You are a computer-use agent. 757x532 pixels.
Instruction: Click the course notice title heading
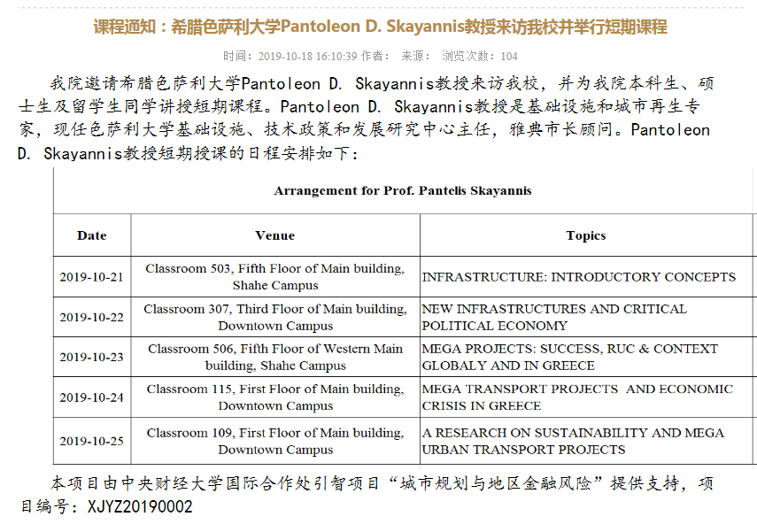click(380, 27)
